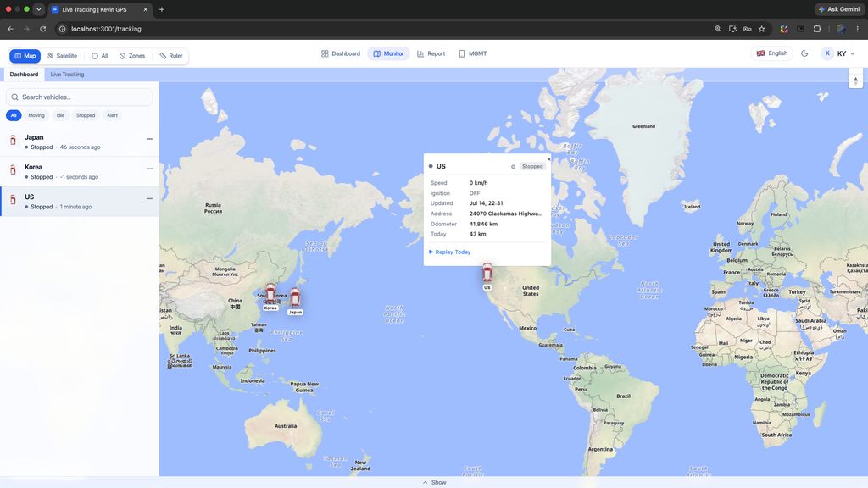This screenshot has height=488, width=868.
Task: Click the Stopped status badge in popup
Action: tap(532, 166)
